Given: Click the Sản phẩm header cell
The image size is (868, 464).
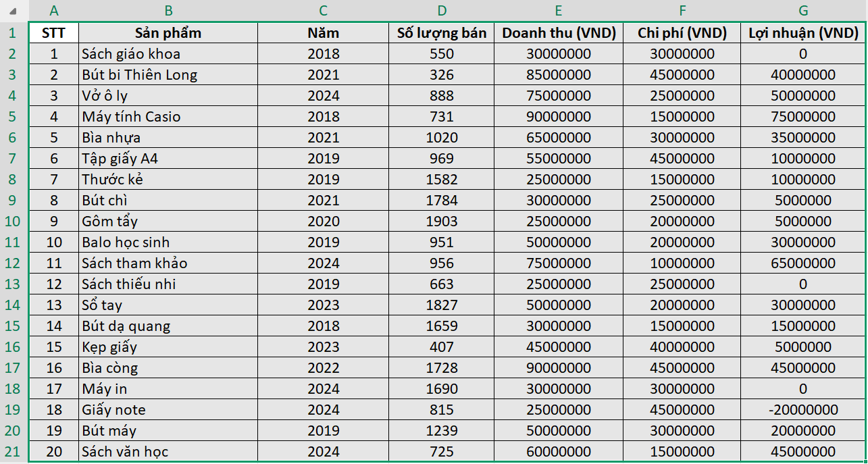Looking at the screenshot, I should click(168, 33).
